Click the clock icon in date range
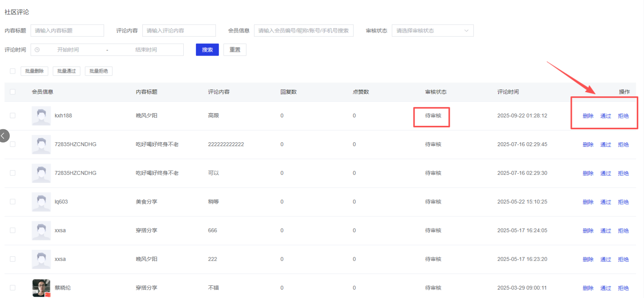This screenshot has height=298, width=644. coord(37,50)
